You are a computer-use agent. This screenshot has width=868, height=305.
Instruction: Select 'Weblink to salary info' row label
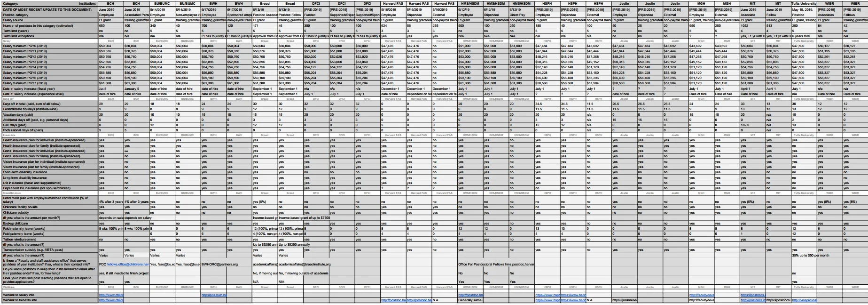click(x=49, y=295)
